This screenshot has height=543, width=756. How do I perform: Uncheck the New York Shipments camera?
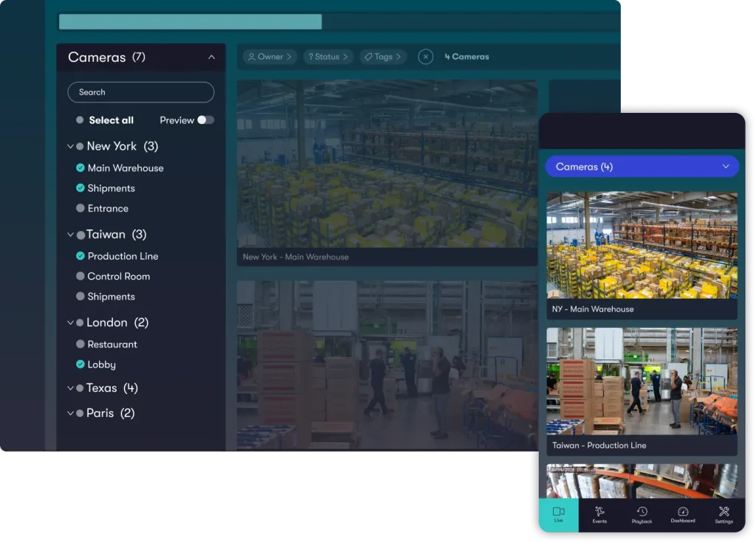pos(80,188)
